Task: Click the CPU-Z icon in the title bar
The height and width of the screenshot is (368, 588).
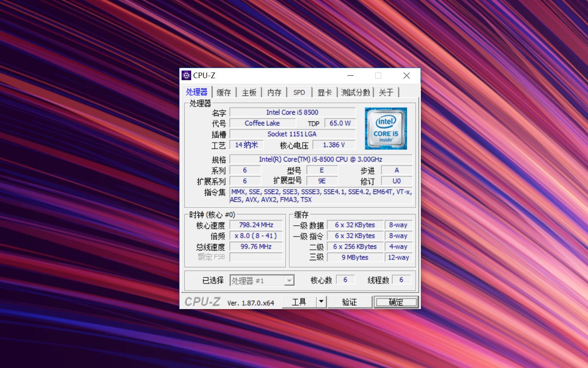Action: [186, 75]
